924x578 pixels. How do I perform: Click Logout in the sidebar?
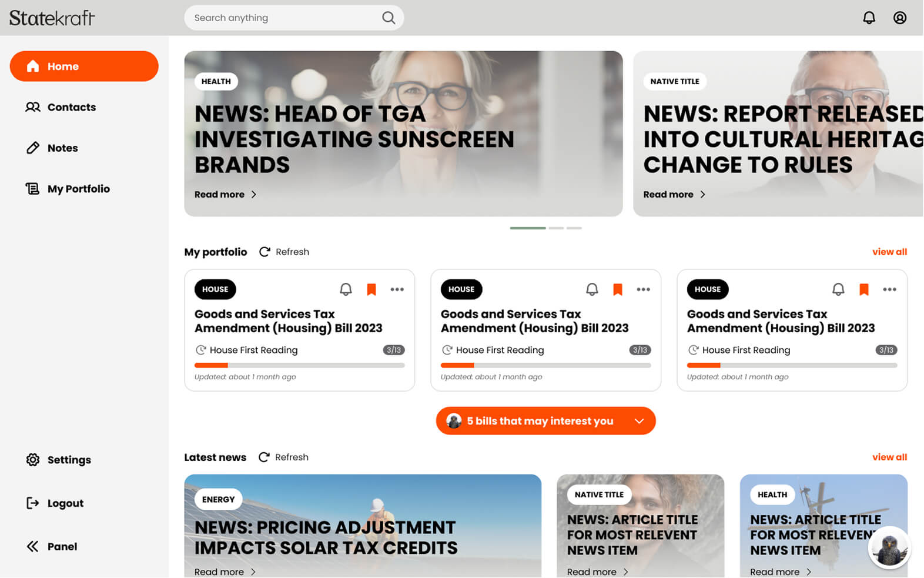[55, 503]
